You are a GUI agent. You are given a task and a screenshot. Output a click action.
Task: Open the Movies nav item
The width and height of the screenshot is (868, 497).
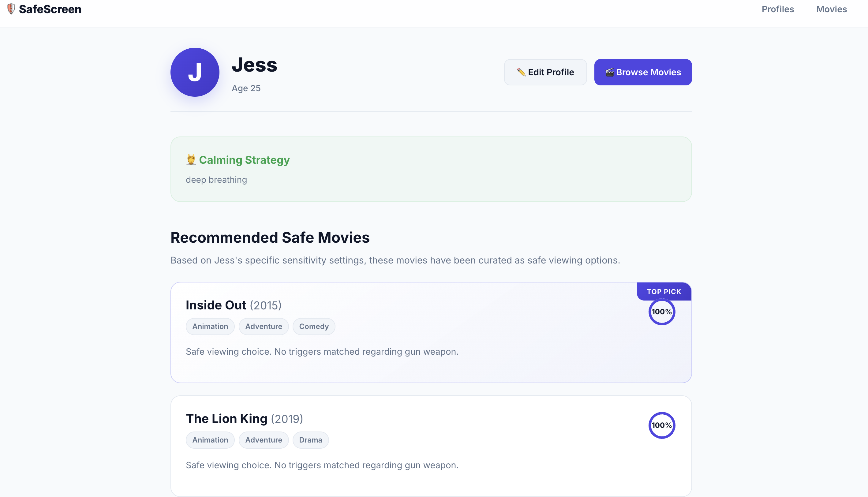pyautogui.click(x=831, y=9)
